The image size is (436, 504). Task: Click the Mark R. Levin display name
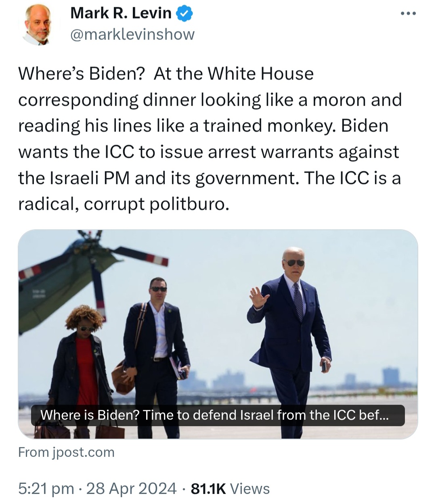tap(121, 13)
